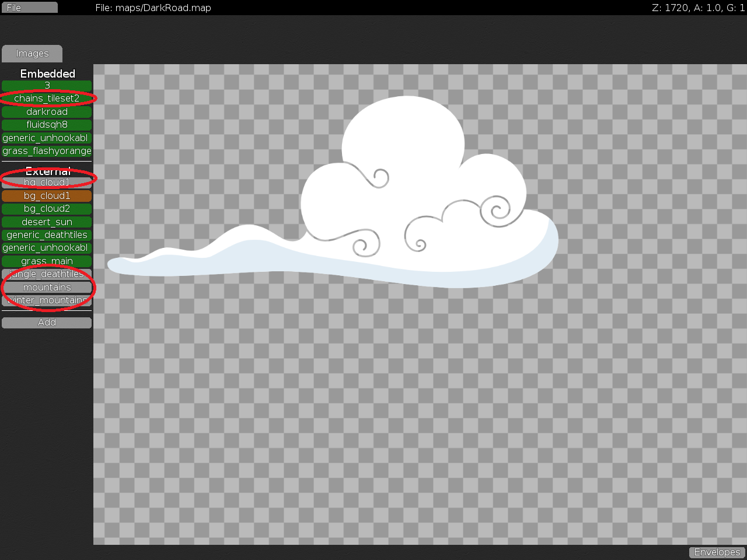Image resolution: width=747 pixels, height=560 pixels.
Task: Select the fluidsqh8 embedded image
Action: pos(47,124)
